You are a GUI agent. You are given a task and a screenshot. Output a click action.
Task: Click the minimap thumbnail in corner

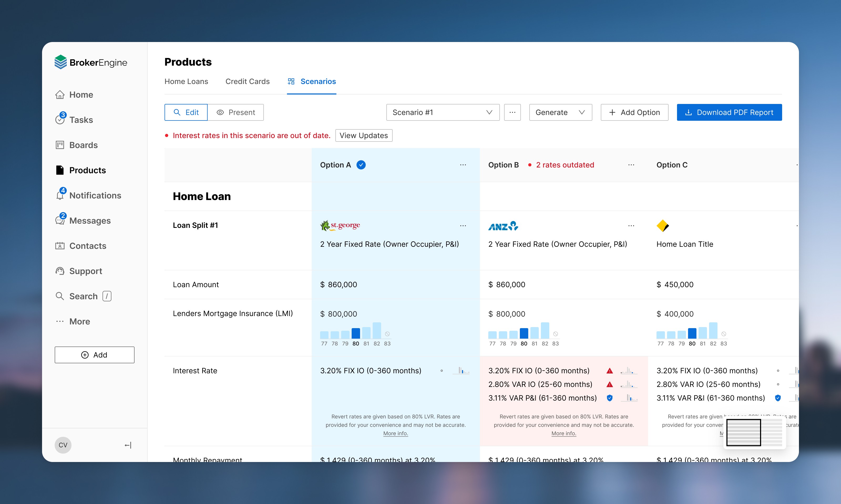pos(754,432)
